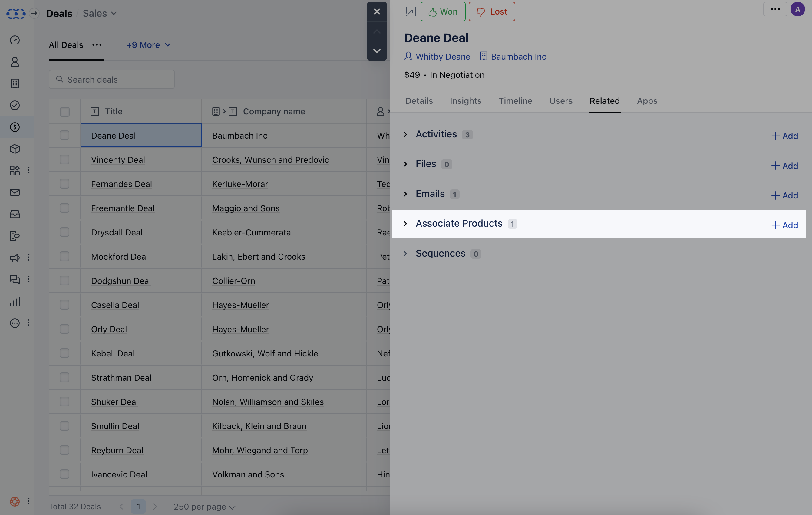
Task: Go to previous deal with up arrow
Action: [377, 31]
